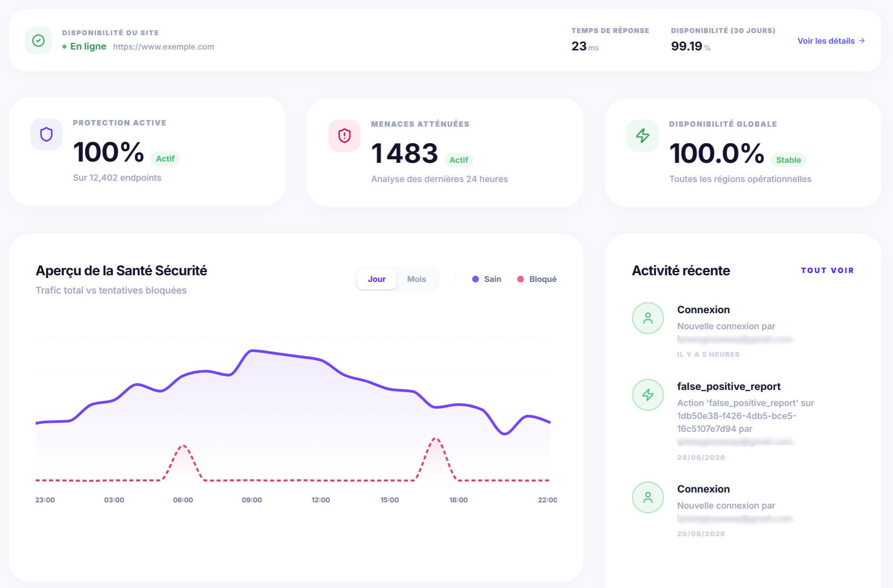Click 'Toutes les régions opérationnelles' text

740,179
